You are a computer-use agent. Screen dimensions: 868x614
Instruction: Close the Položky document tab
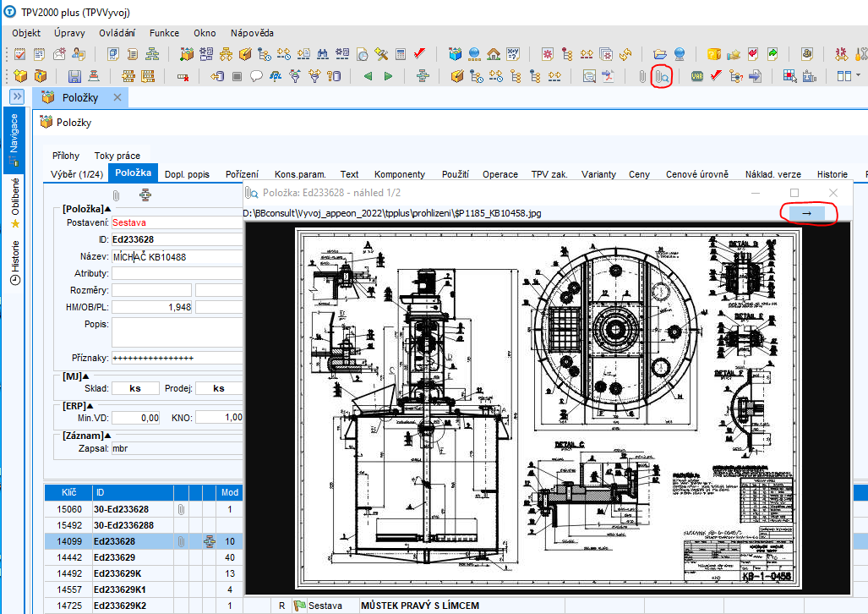click(117, 97)
